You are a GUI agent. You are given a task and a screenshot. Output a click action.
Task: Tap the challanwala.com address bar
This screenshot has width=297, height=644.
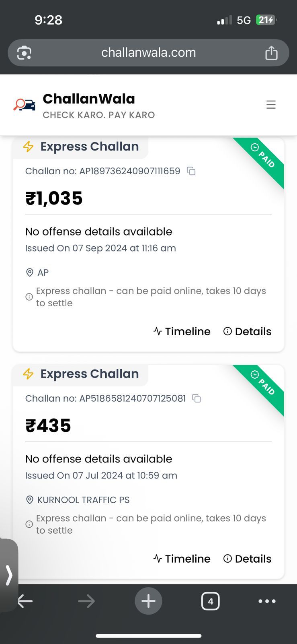[148, 53]
